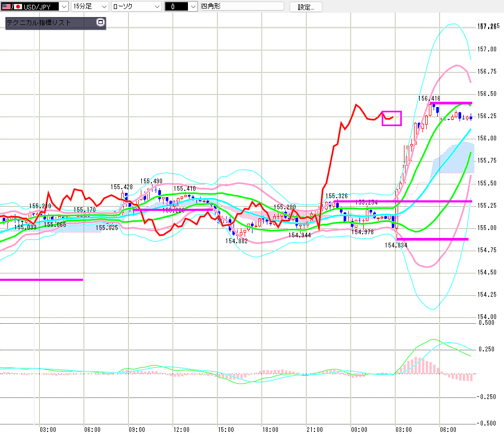Click the 155.410 price label

click(184, 189)
